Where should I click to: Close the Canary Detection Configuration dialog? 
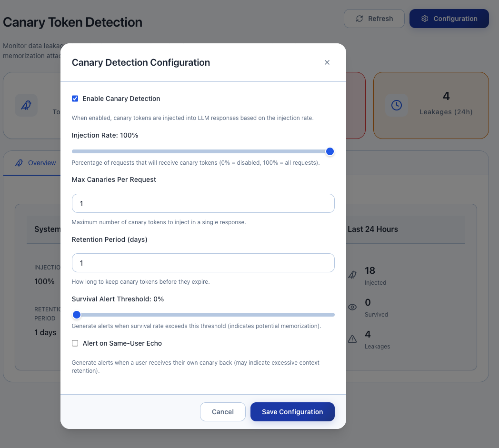tap(327, 62)
